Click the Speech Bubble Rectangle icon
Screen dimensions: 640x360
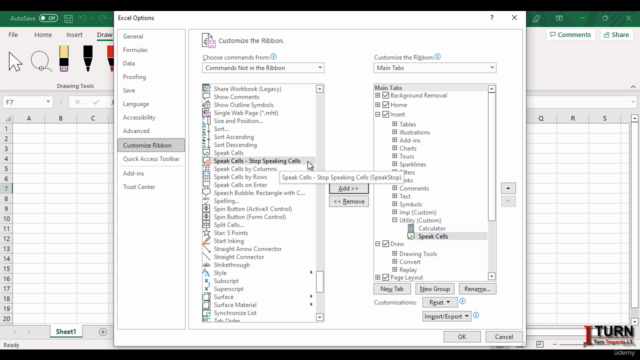click(207, 193)
